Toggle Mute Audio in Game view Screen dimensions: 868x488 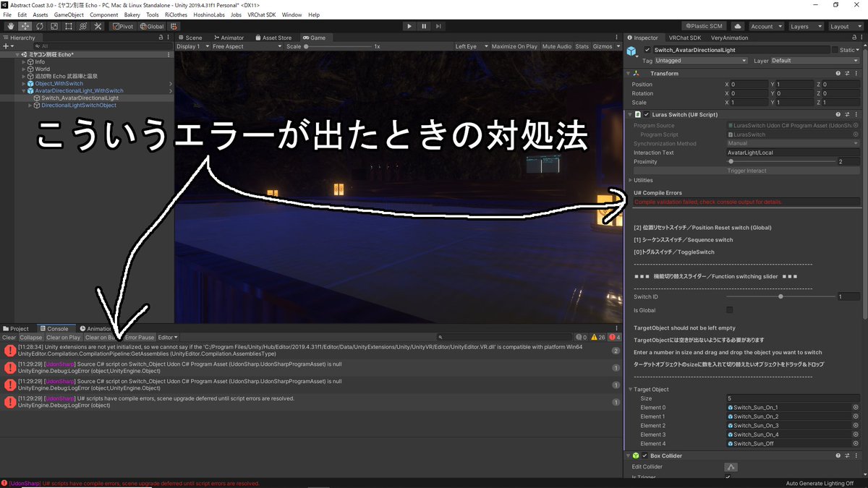[557, 46]
